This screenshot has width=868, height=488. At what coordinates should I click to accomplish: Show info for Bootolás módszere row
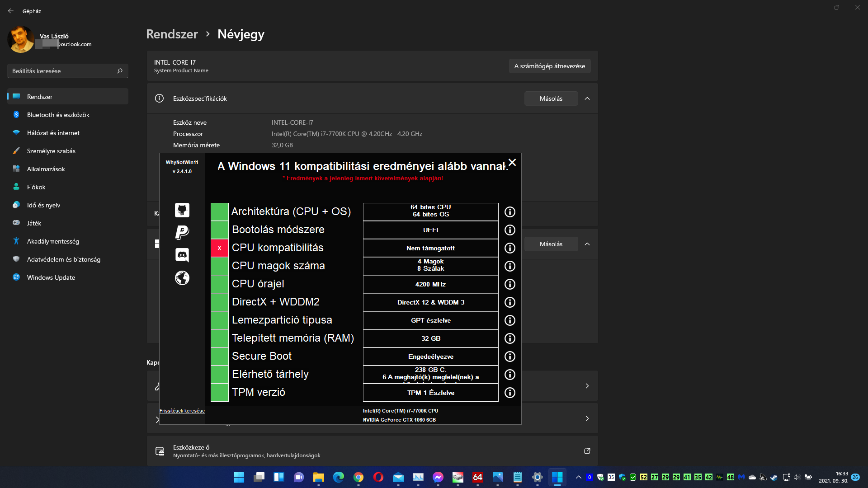(509, 230)
